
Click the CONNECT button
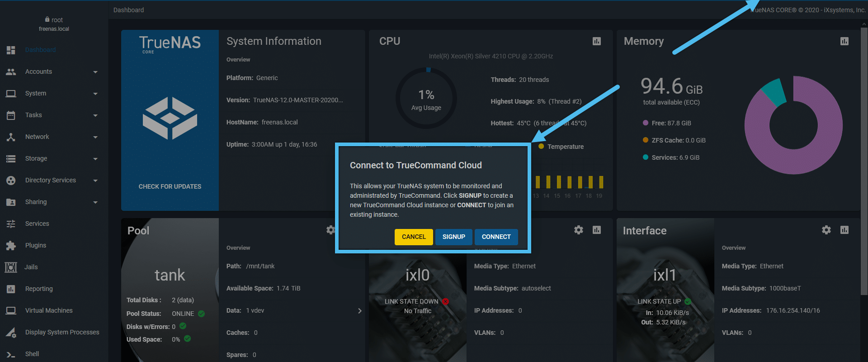[x=496, y=237]
